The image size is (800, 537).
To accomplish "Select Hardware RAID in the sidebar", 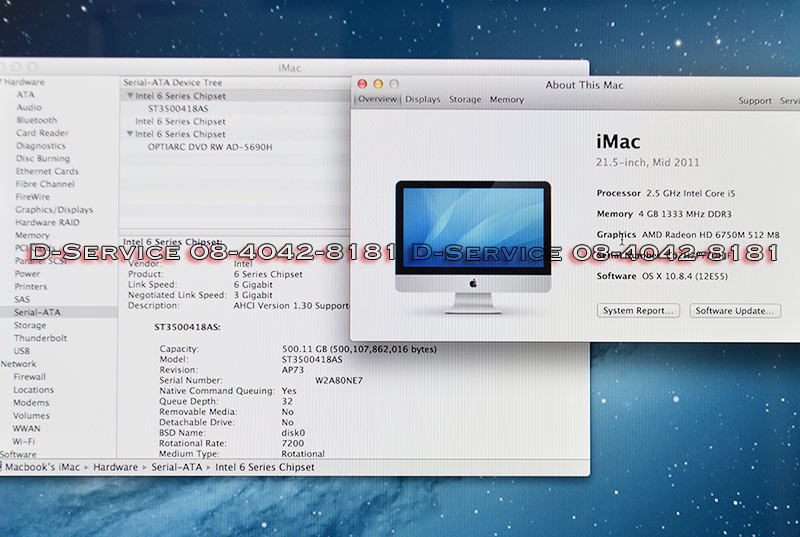I will tap(47, 222).
